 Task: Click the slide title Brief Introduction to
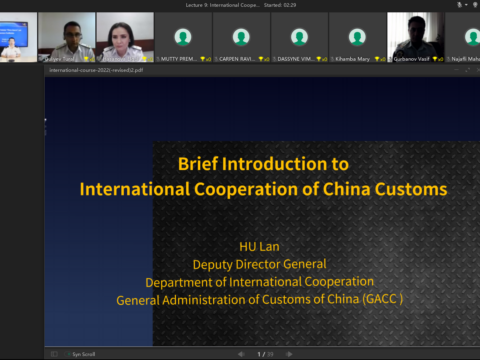click(263, 164)
